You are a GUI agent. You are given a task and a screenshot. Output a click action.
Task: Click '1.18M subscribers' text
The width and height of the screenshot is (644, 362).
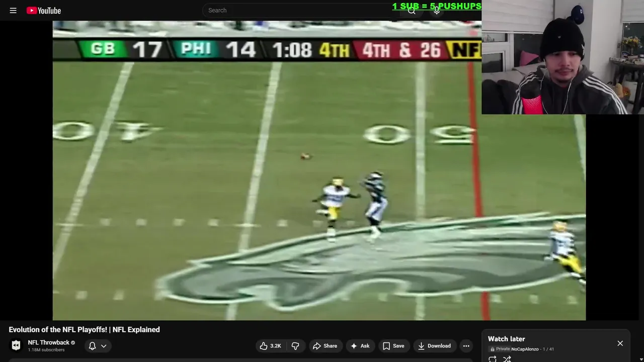pyautogui.click(x=46, y=350)
